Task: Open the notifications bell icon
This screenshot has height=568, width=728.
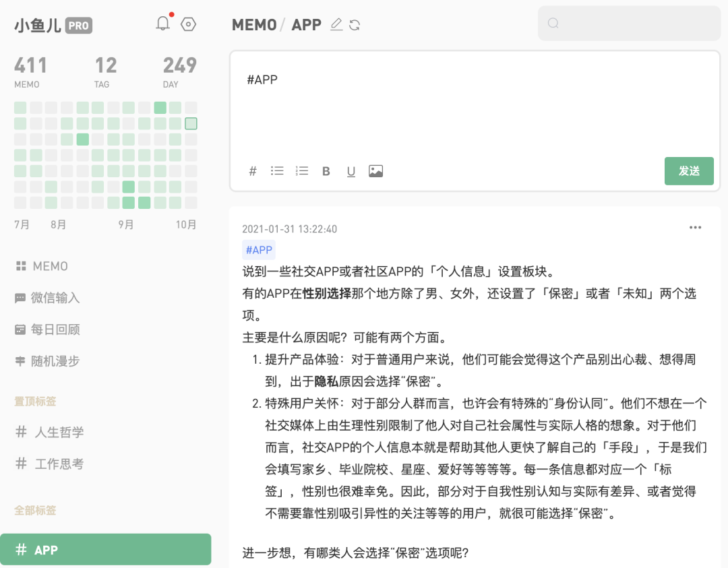Action: [x=163, y=24]
